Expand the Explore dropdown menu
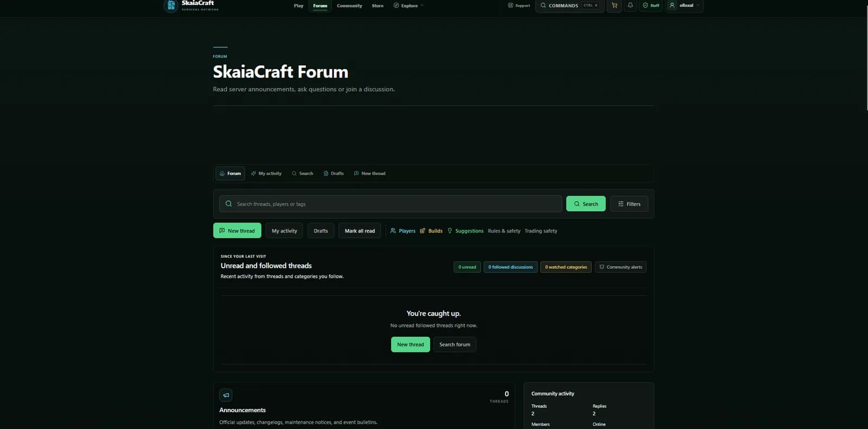 409,5
